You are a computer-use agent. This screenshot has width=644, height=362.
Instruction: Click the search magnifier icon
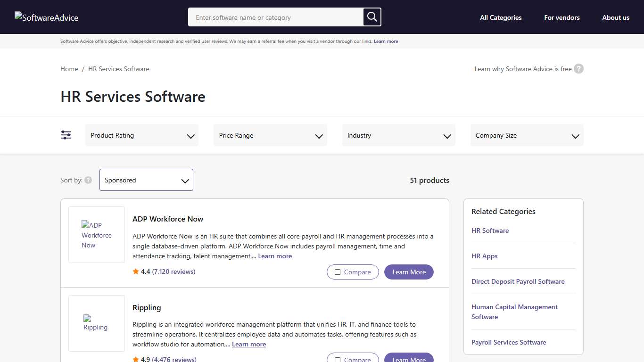[x=372, y=17]
